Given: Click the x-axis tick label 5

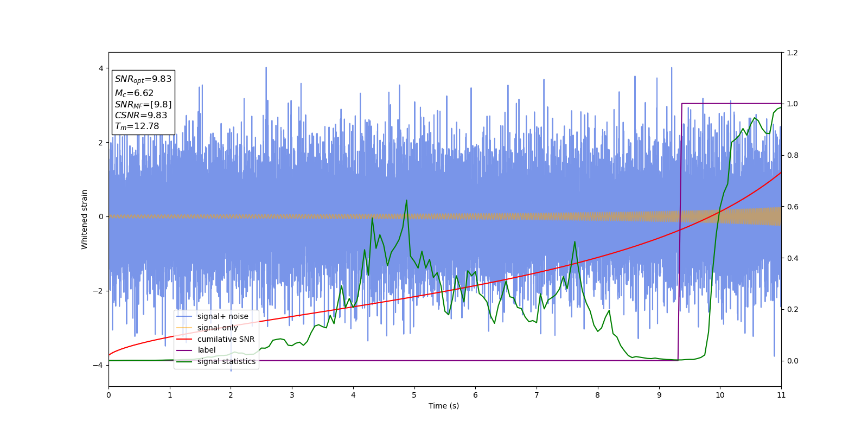Looking at the screenshot, I should click(414, 395).
